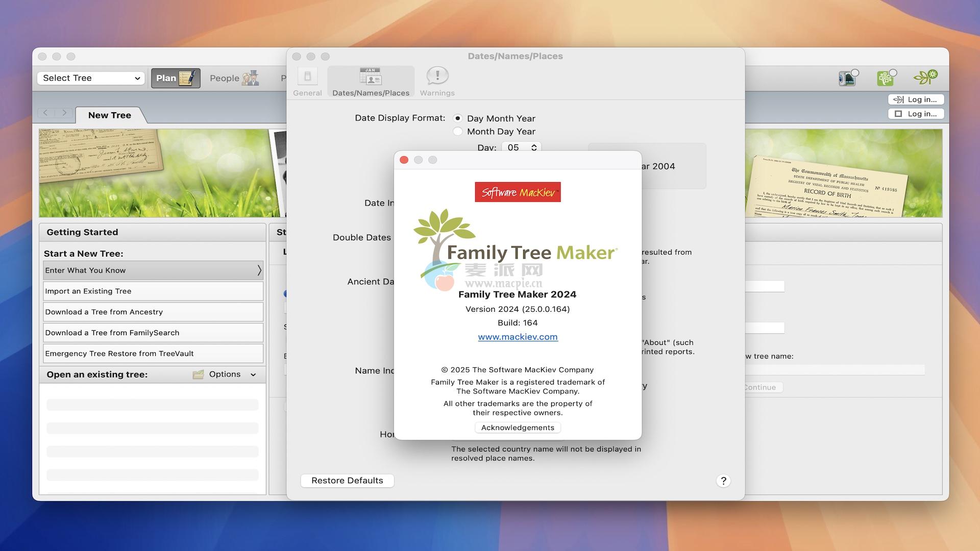Click the Acknowledgements button
This screenshot has width=980, height=551.
point(518,428)
